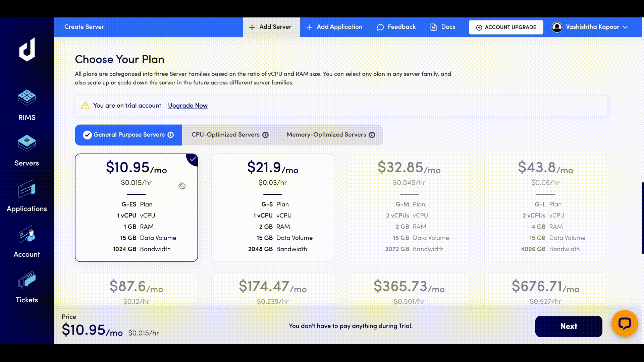Click the Account sidebar label
Screen dimensions: 644x362
(x=27, y=254)
